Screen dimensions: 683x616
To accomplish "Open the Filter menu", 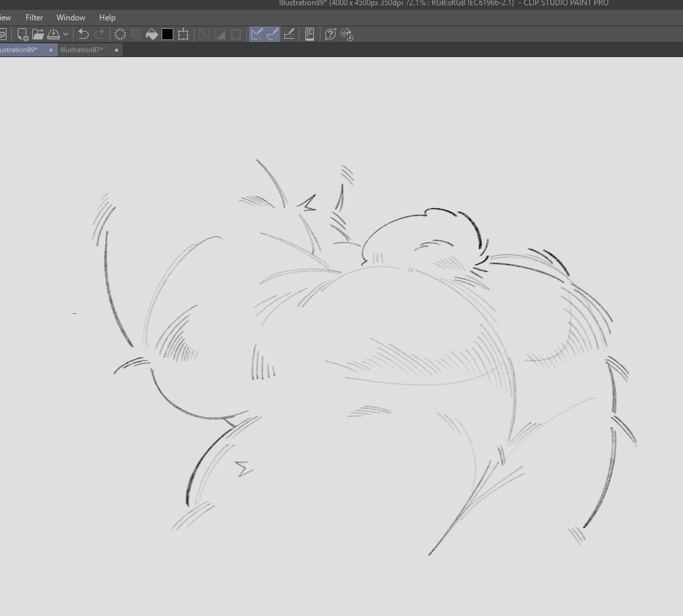I will click(34, 18).
